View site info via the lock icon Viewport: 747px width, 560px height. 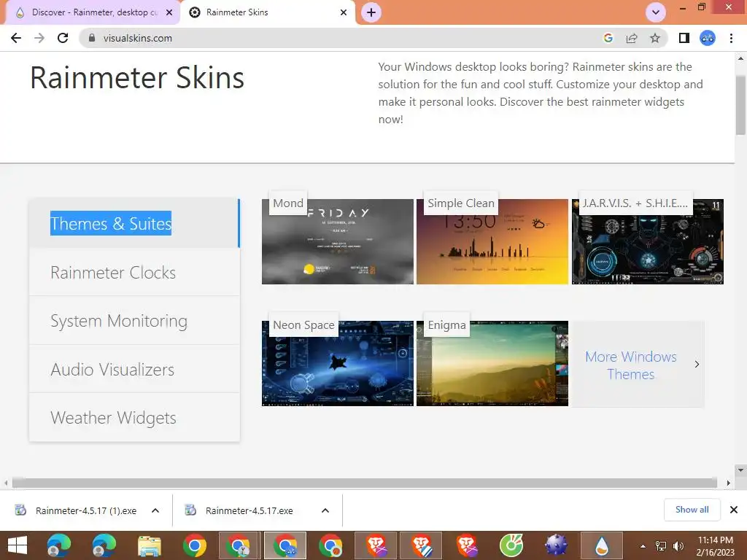tap(92, 38)
